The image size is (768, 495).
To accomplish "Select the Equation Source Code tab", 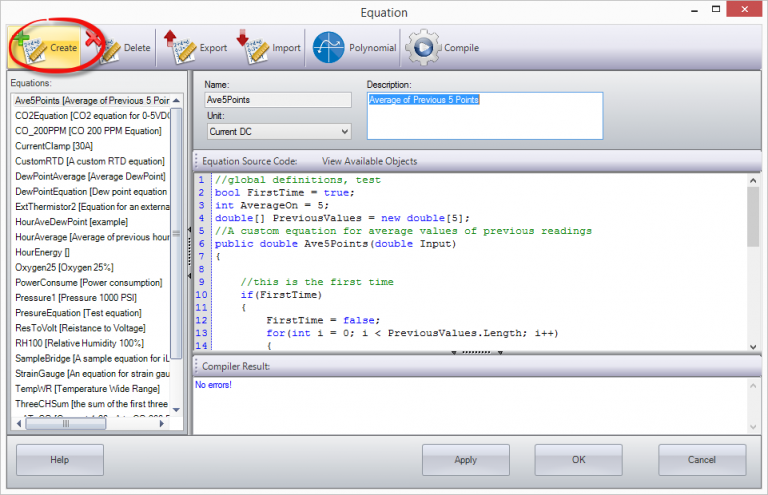I will tap(250, 162).
